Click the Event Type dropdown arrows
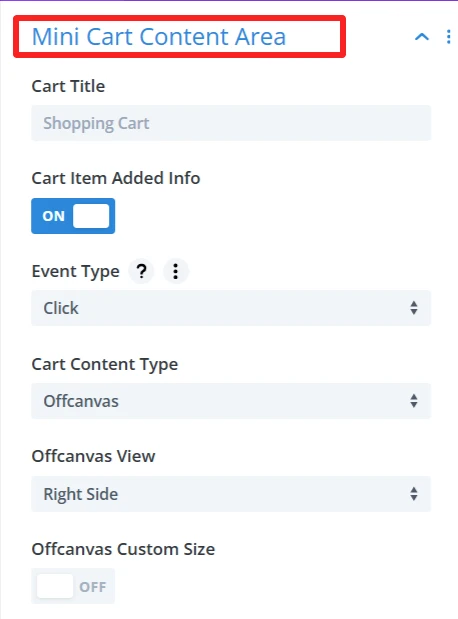 tap(414, 308)
